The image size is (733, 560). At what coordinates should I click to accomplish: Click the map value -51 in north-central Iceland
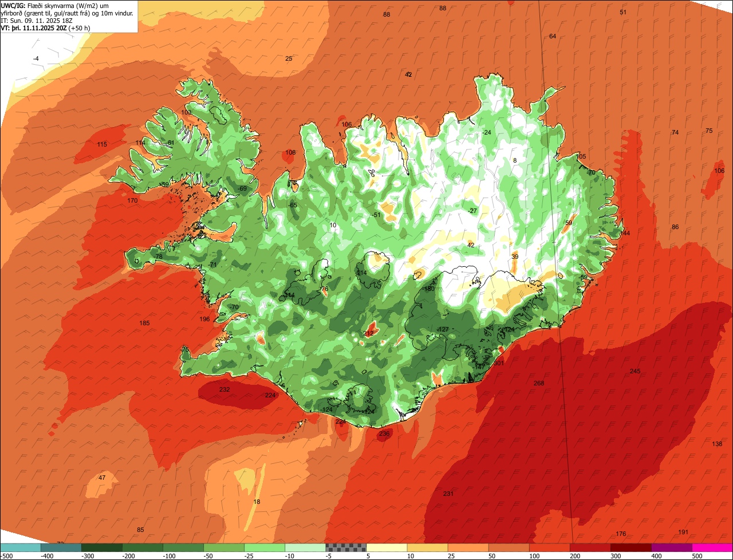(376, 215)
